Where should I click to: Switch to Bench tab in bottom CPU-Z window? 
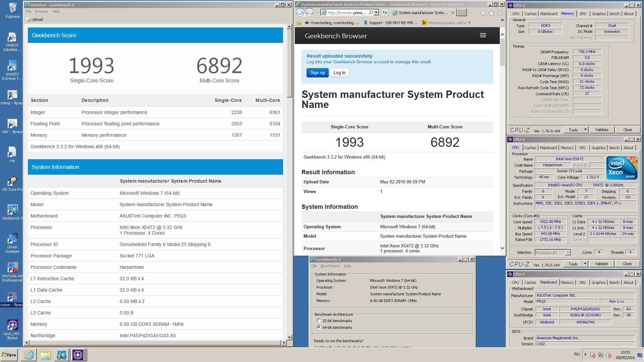614,283
